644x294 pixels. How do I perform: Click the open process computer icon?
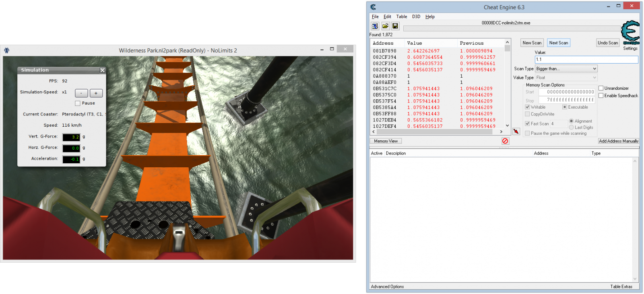coord(375,26)
